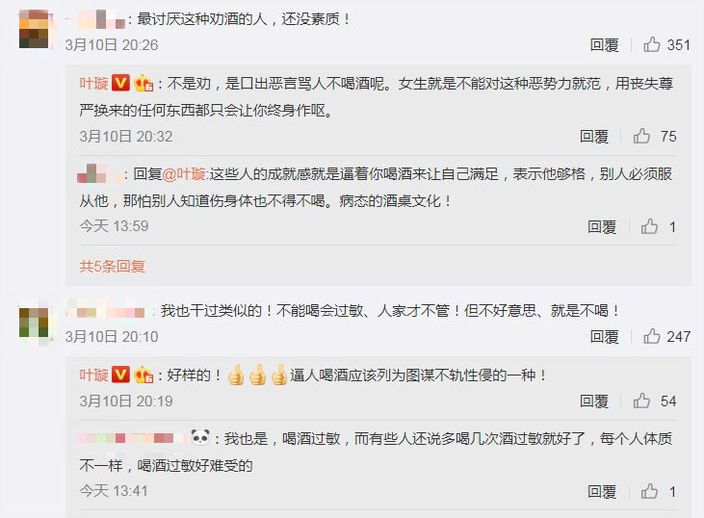
Task: Open the @叶璇 mention link
Action: tap(184, 174)
